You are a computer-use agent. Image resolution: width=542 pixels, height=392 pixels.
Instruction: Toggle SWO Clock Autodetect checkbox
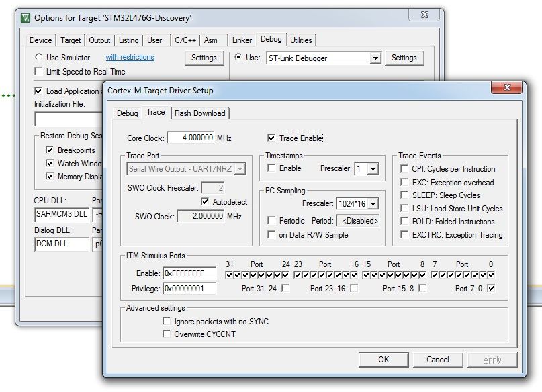tap(205, 201)
